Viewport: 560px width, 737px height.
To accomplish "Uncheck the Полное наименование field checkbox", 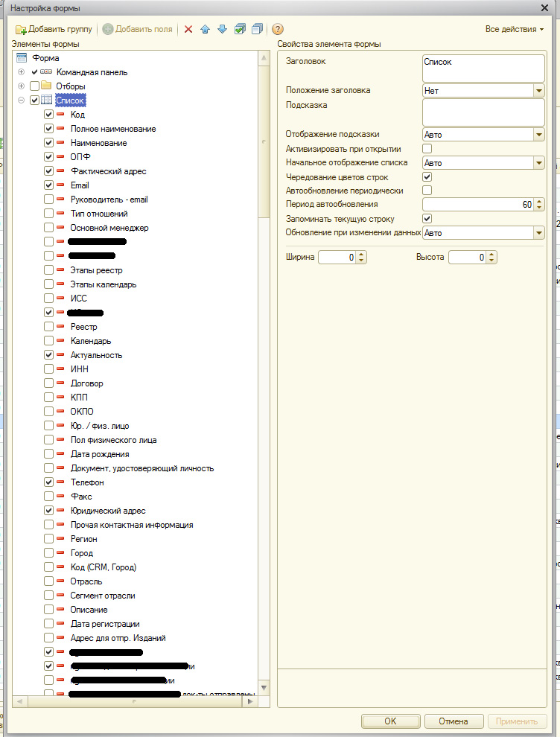I will coord(48,129).
